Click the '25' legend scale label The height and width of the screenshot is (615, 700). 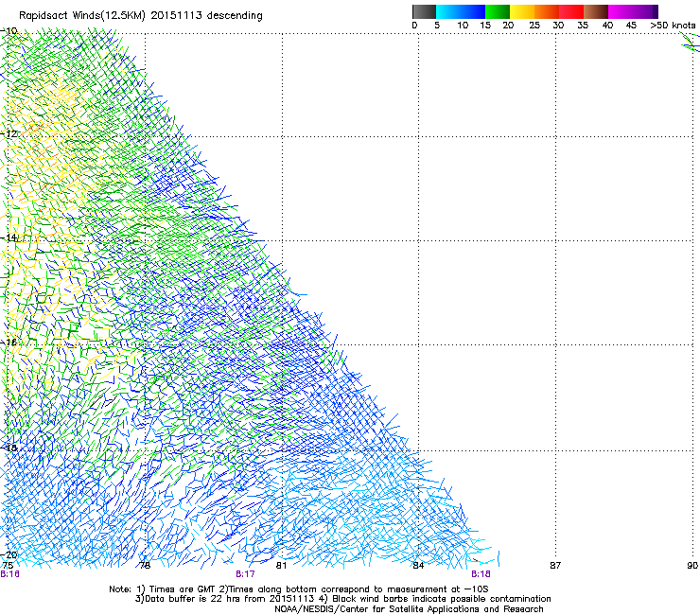pos(534,26)
